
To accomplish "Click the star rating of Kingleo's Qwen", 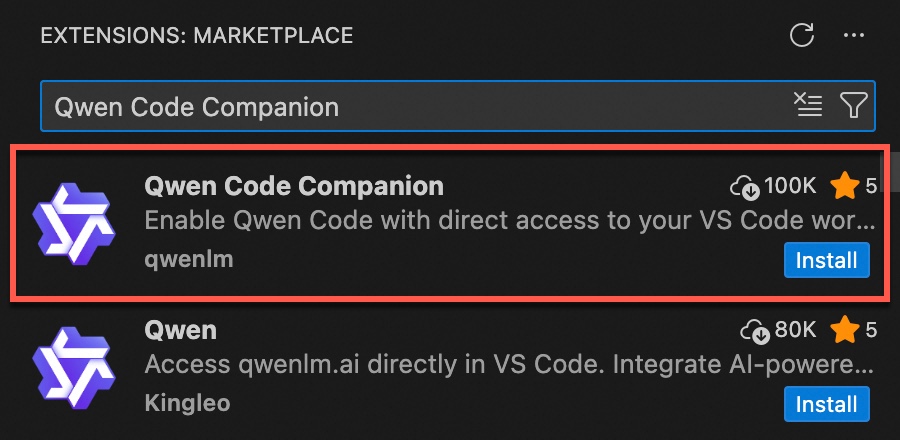I will point(845,330).
